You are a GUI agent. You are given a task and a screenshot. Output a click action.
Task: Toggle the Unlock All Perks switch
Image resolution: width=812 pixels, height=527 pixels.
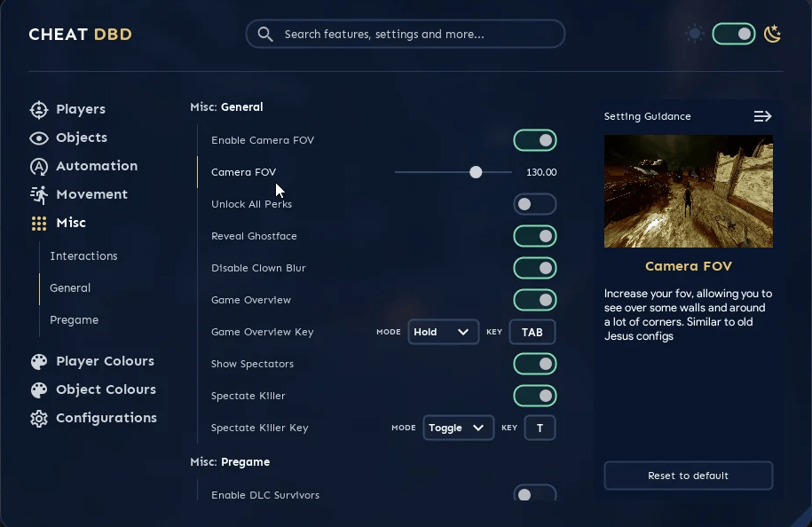click(x=535, y=204)
